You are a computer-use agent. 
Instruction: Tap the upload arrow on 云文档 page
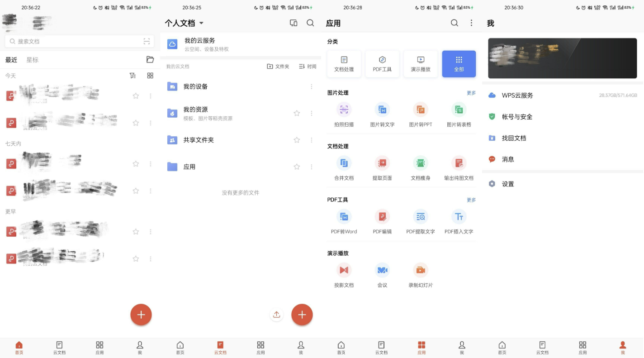(x=276, y=314)
